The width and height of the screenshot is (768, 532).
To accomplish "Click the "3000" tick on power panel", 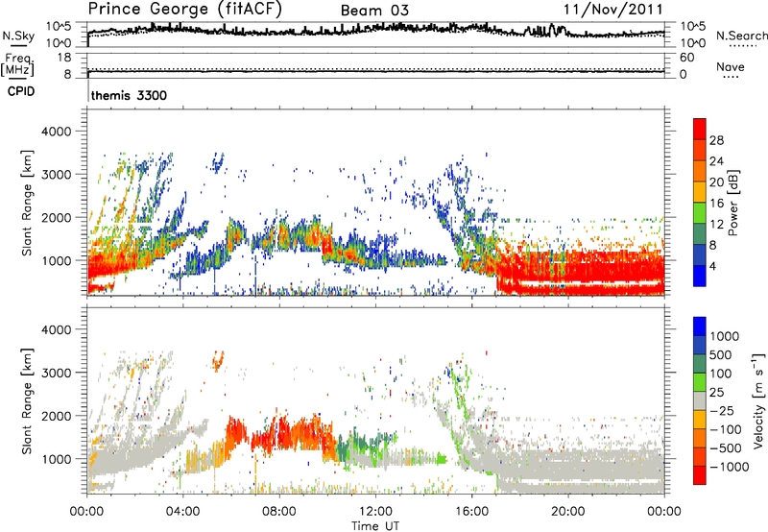I will pos(57,175).
